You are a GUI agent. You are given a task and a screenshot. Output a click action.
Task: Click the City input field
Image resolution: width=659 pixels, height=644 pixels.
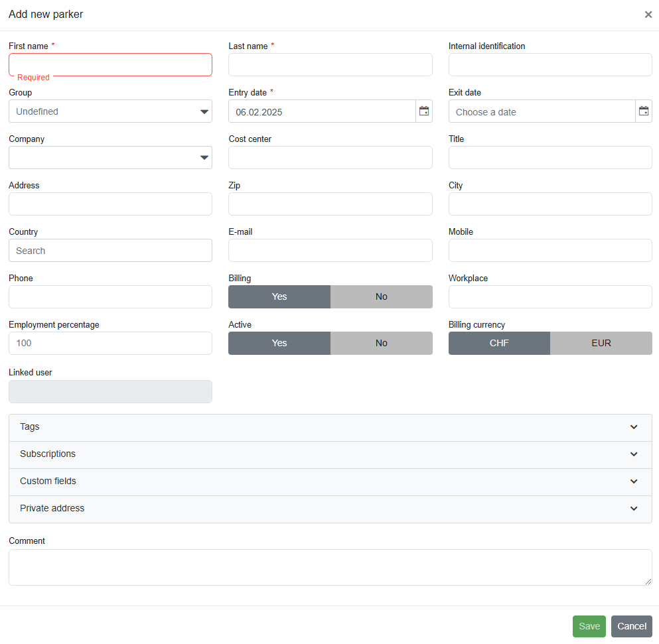pos(550,204)
